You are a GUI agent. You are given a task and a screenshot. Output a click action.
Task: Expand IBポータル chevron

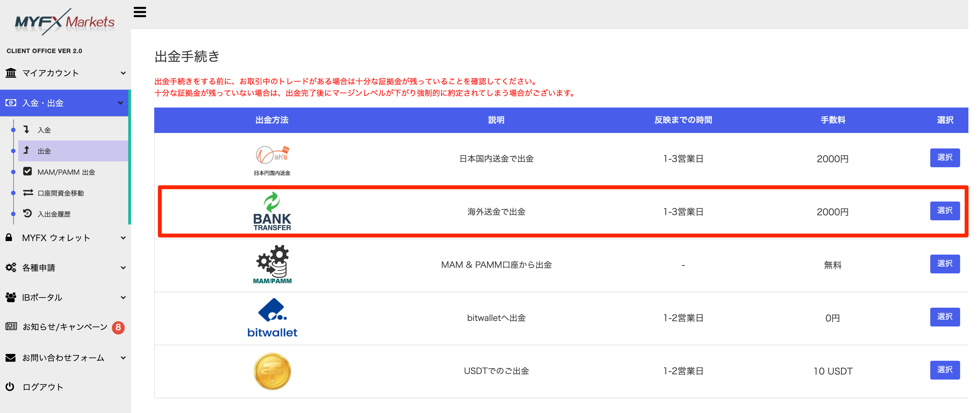coord(123,297)
